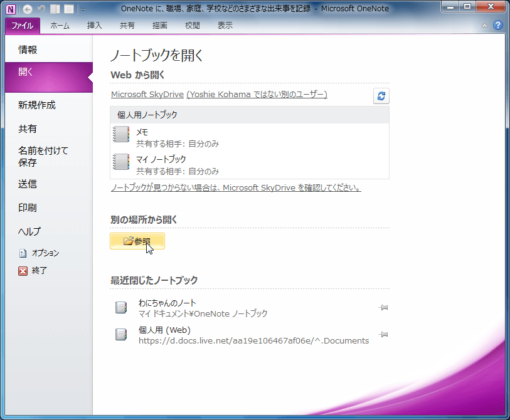Open 個人用 (Web) from recent notebooks
Image resolution: width=510 pixels, height=420 pixels.
click(250, 335)
